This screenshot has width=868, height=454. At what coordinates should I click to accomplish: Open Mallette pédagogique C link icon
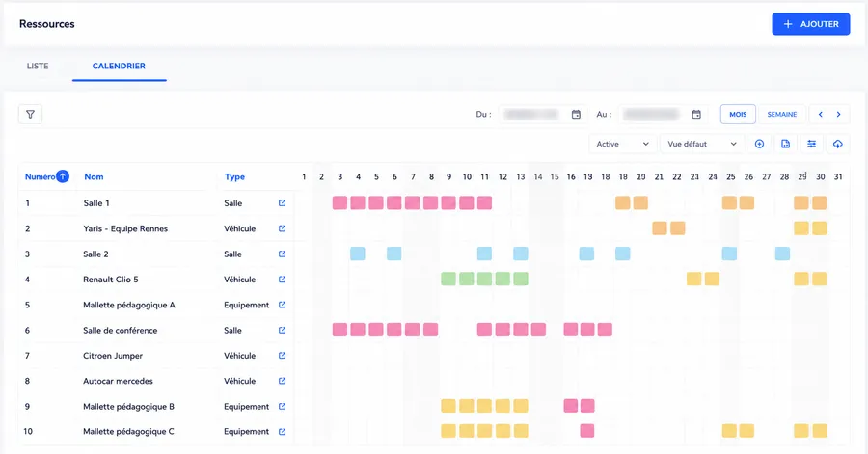coord(282,431)
